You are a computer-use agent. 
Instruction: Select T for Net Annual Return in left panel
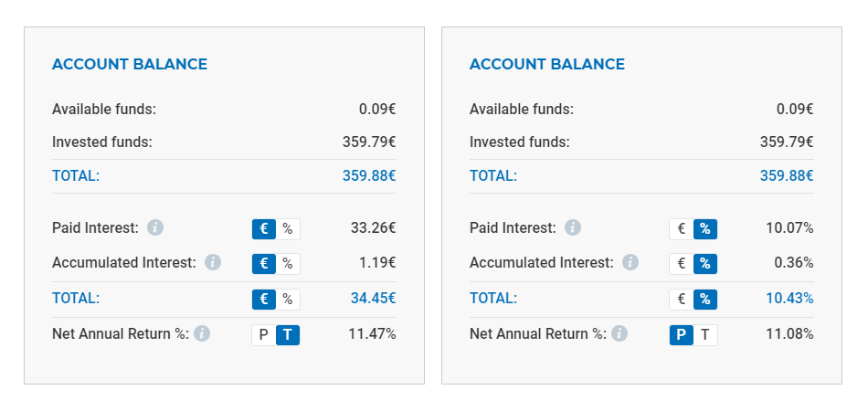click(x=288, y=334)
